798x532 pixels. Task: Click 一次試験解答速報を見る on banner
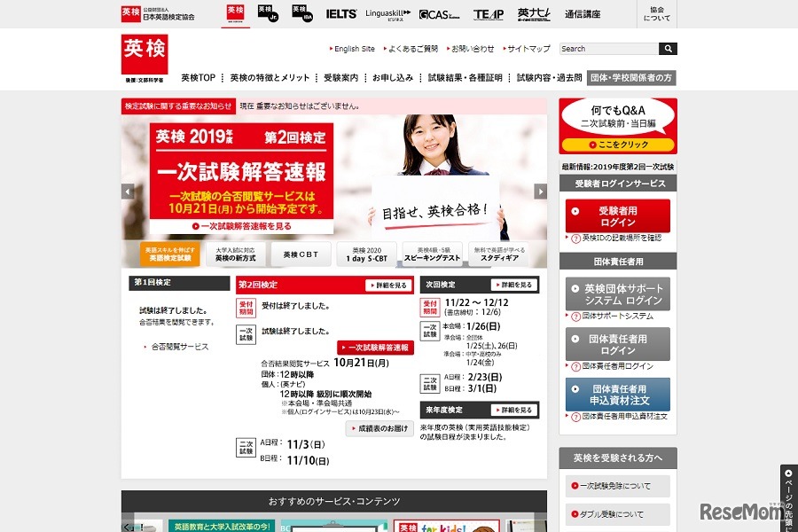coord(242,226)
